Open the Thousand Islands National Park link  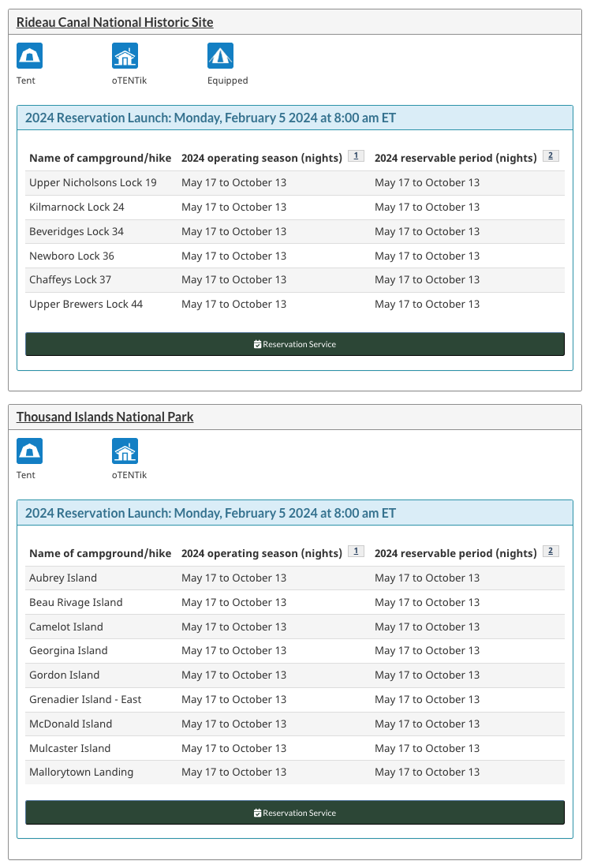(x=105, y=417)
